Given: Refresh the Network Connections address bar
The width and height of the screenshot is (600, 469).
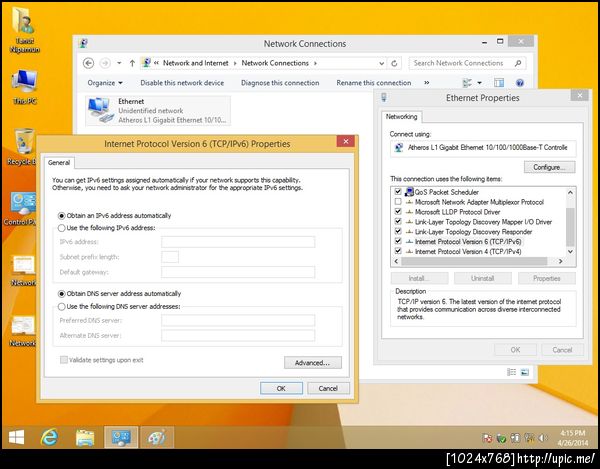Looking at the screenshot, I should pyautogui.click(x=394, y=63).
